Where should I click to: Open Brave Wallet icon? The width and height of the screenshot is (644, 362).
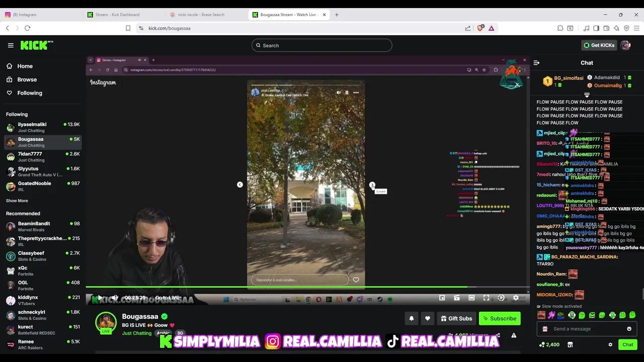tap(606, 28)
